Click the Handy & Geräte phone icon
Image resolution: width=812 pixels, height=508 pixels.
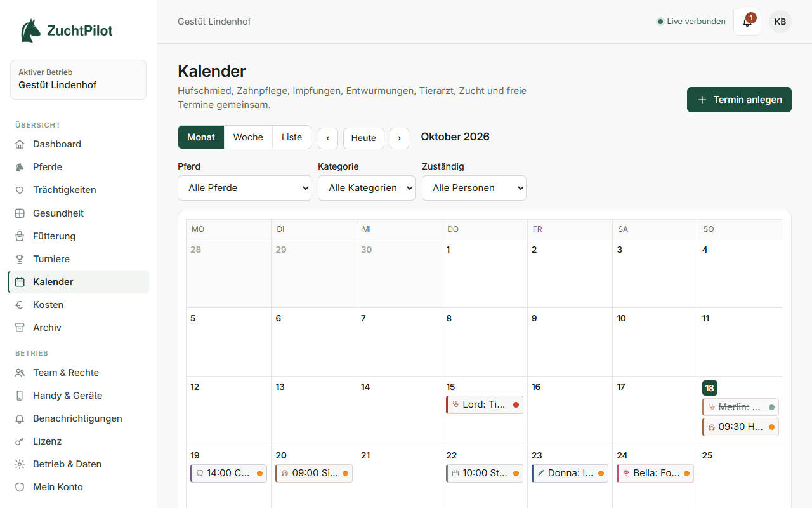pyautogui.click(x=20, y=396)
